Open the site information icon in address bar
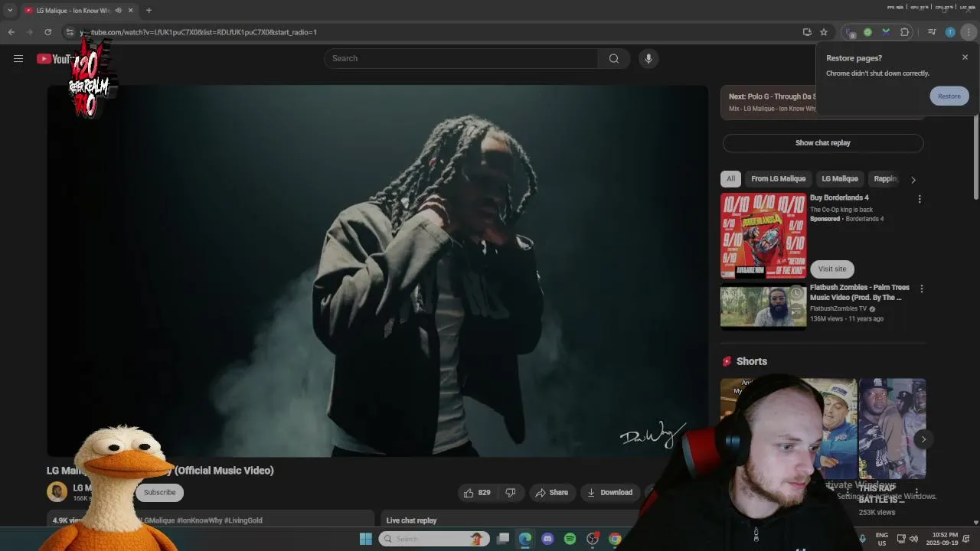 69,32
